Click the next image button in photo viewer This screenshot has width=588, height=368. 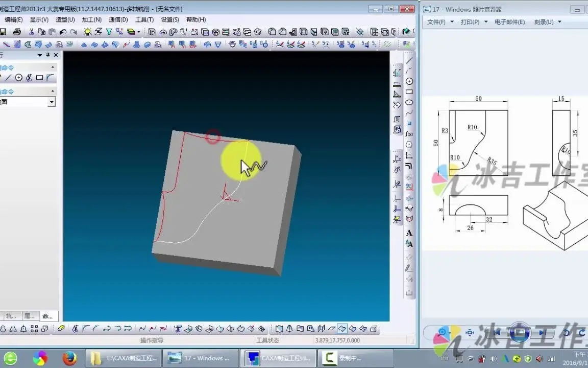542,333
